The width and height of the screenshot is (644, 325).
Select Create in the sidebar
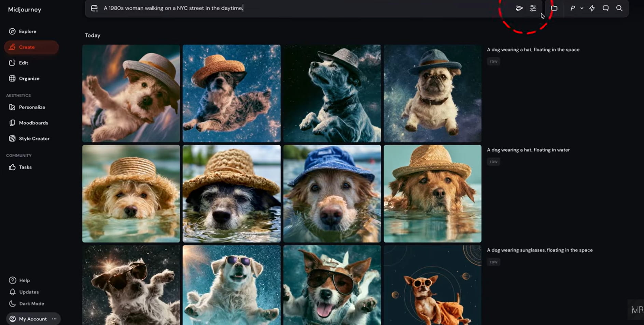(31, 47)
